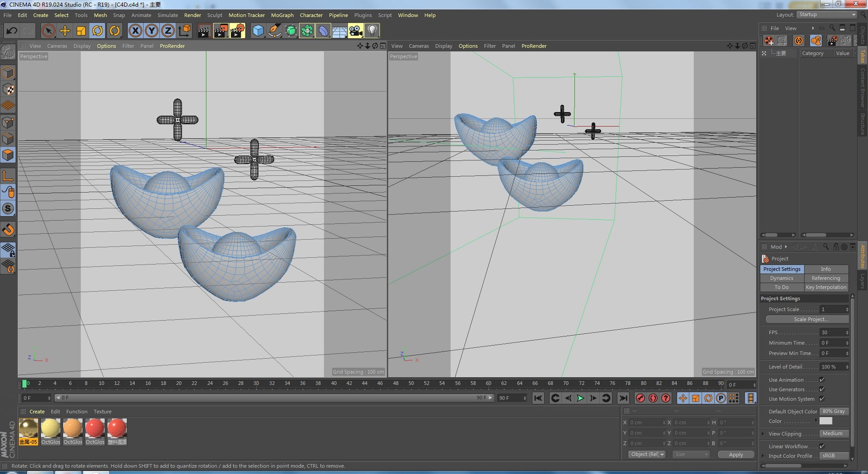This screenshot has width=868, height=474.
Task: Expand the View Clipping disclosure arrow
Action: 763,434
